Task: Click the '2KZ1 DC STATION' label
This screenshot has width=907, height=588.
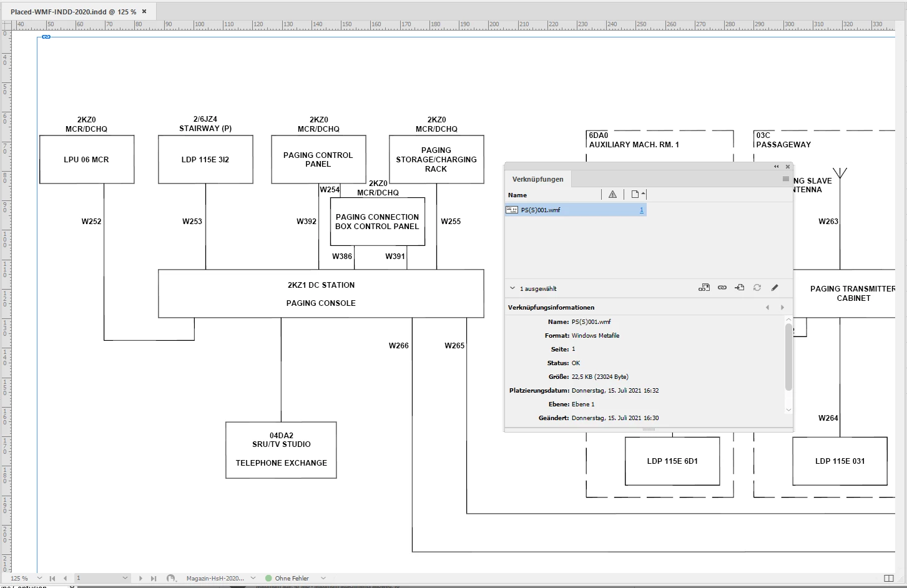Action: click(321, 285)
